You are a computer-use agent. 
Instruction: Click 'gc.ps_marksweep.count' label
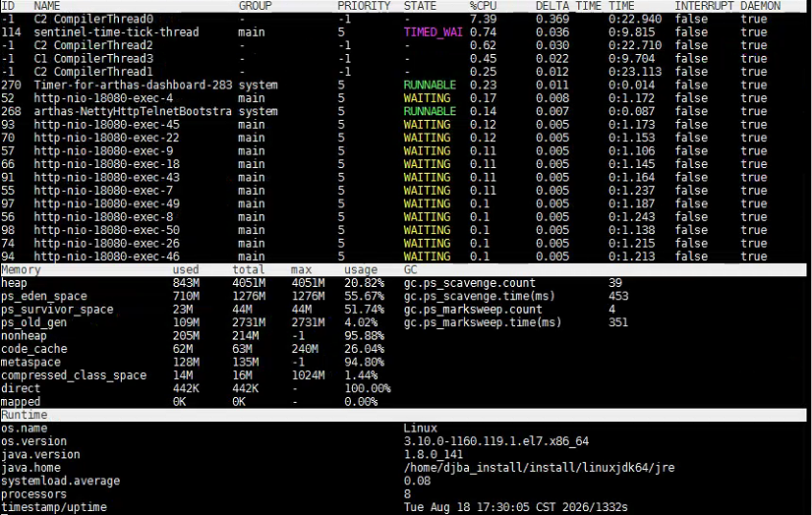pyautogui.click(x=473, y=310)
